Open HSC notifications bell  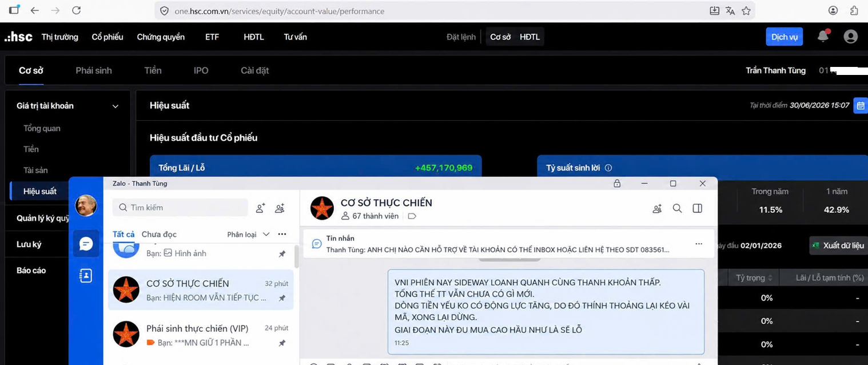(x=823, y=36)
